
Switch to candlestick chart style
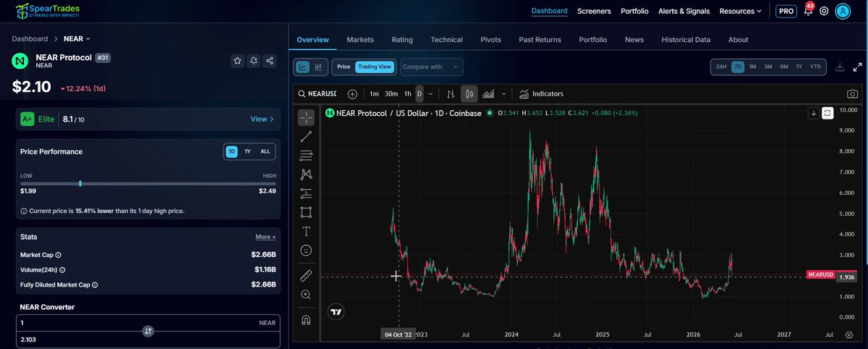[469, 93]
